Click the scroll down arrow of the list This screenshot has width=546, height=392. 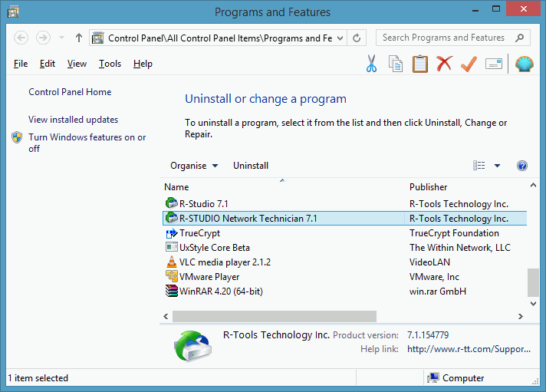tap(533, 304)
